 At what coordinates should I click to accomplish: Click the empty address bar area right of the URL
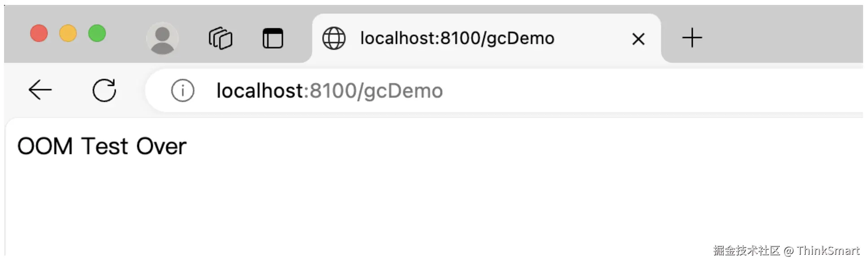point(650,91)
